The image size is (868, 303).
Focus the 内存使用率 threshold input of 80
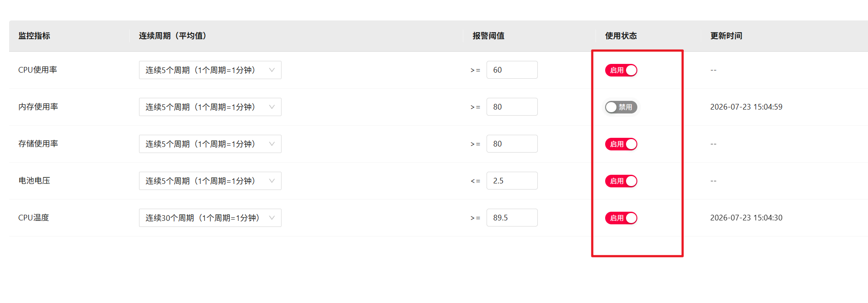click(x=512, y=107)
